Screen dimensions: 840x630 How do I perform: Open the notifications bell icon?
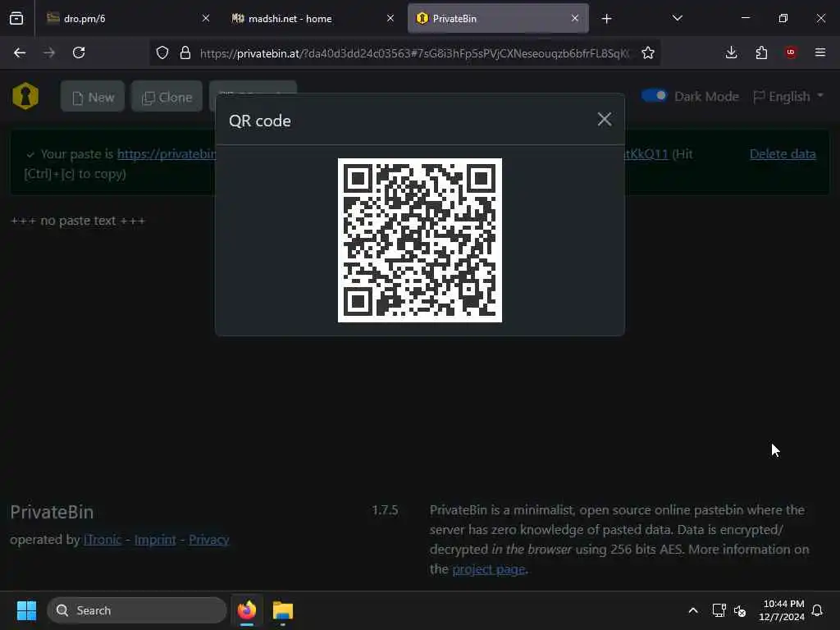click(817, 610)
